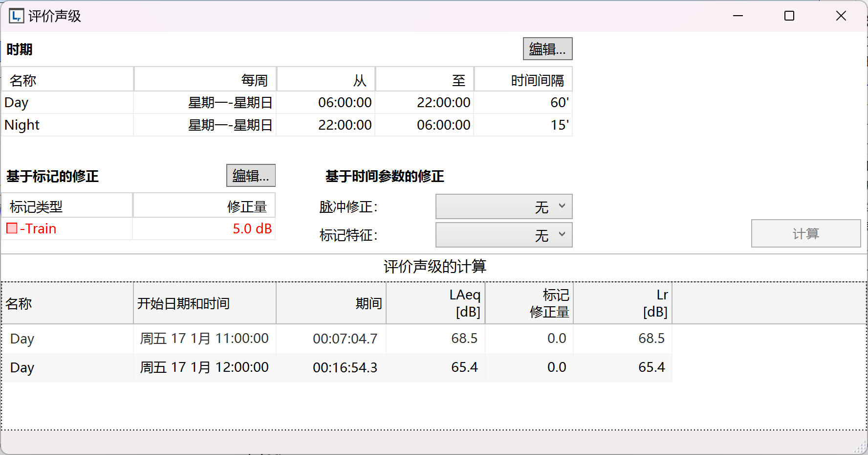868x455 pixels.
Task: Click the 开始日期和时间 column header
Action: pyautogui.click(x=204, y=303)
